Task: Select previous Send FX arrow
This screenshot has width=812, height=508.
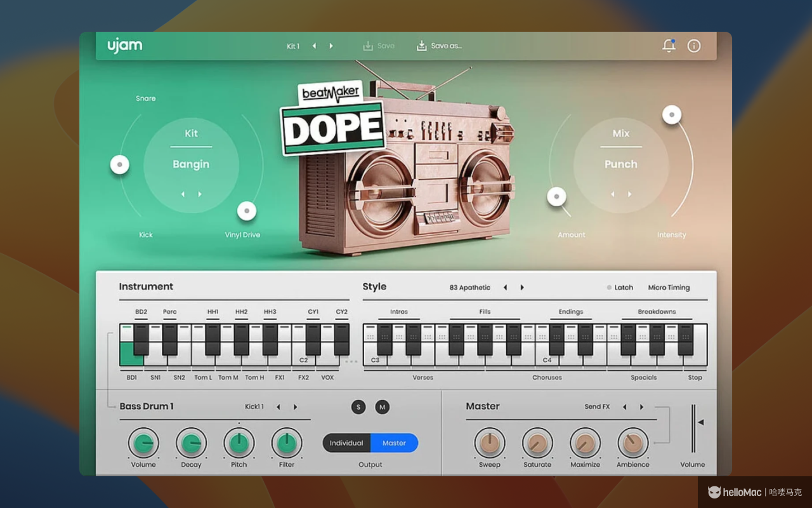Action: click(x=624, y=407)
